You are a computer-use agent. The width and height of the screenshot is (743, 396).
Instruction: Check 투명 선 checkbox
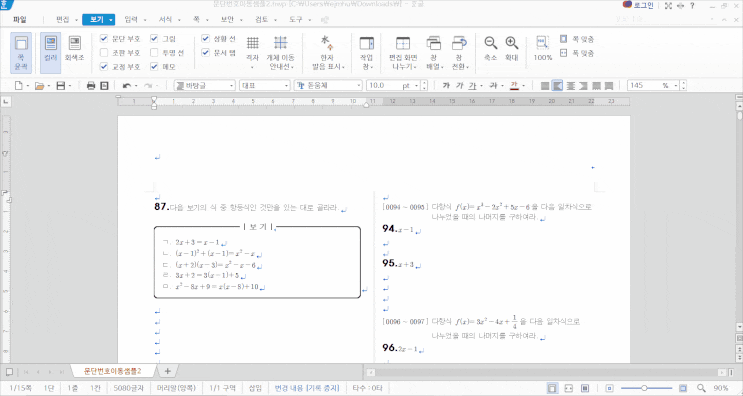point(154,53)
